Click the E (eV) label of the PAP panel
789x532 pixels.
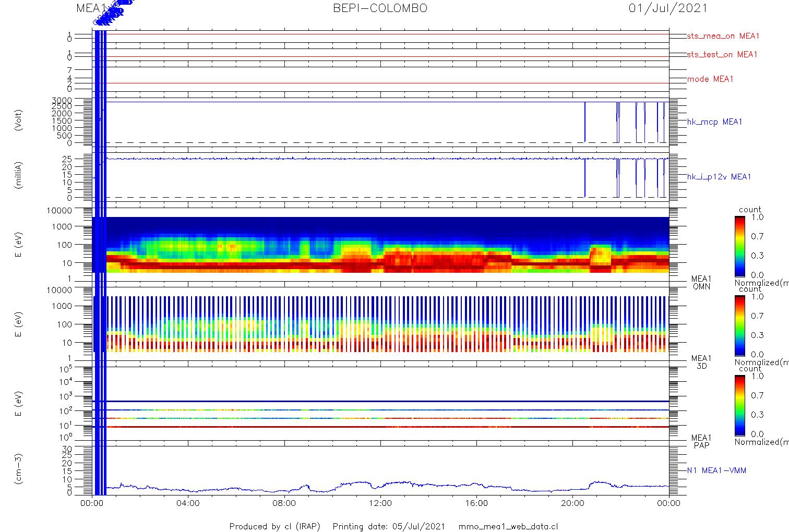(x=19, y=403)
